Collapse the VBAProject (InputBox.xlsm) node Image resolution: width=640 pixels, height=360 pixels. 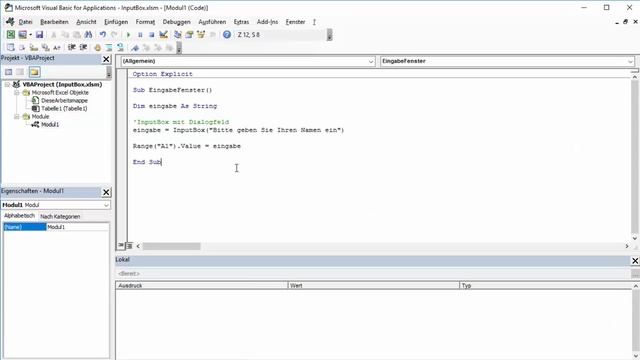[x=7, y=84]
